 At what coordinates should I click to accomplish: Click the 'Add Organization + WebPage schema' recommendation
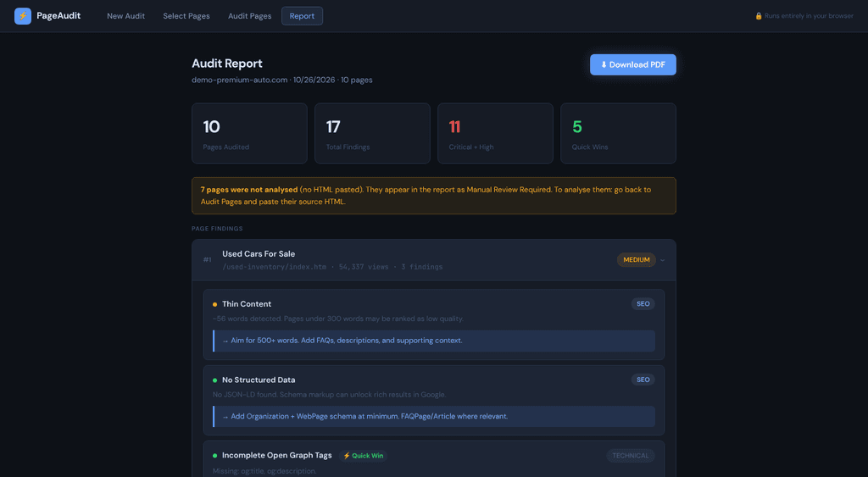tap(434, 417)
